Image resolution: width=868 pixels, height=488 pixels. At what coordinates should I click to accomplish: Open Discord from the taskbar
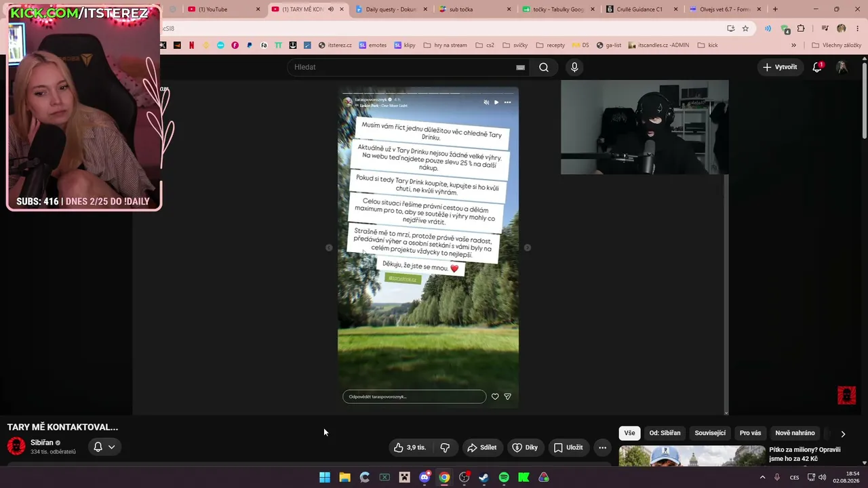[x=425, y=477]
